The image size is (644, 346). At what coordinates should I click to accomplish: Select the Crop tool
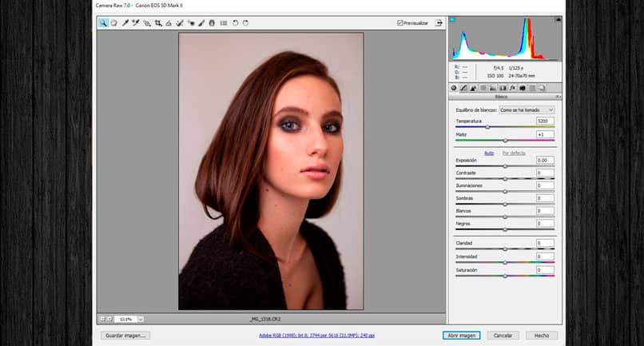(x=158, y=23)
